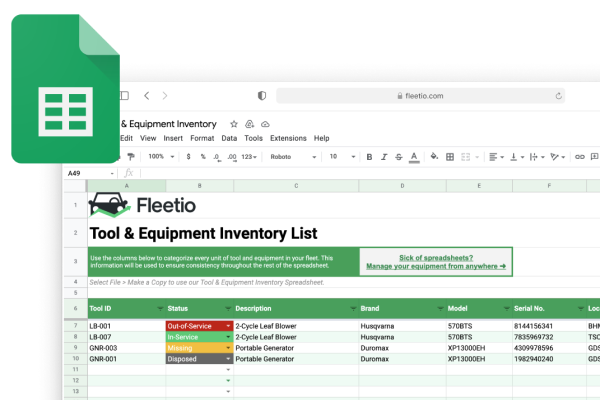Open the empty row 11 status dropdown
This screenshot has width=600, height=400.
point(228,370)
